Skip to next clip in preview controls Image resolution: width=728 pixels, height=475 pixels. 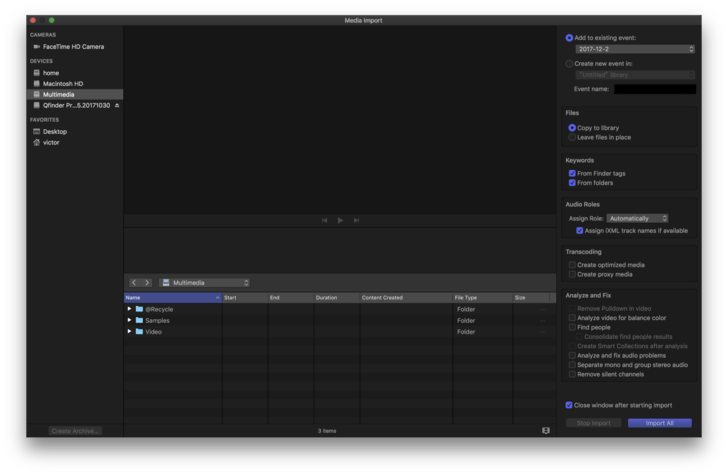(356, 220)
